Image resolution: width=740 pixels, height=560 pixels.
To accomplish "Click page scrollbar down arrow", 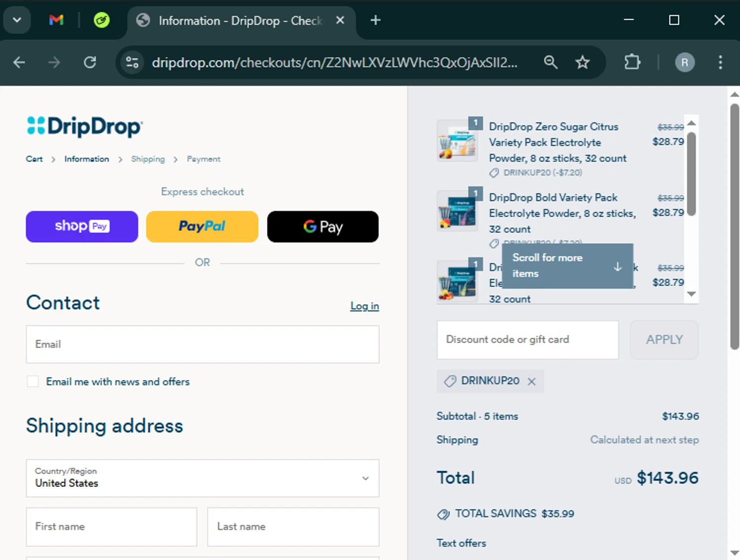I will (734, 553).
